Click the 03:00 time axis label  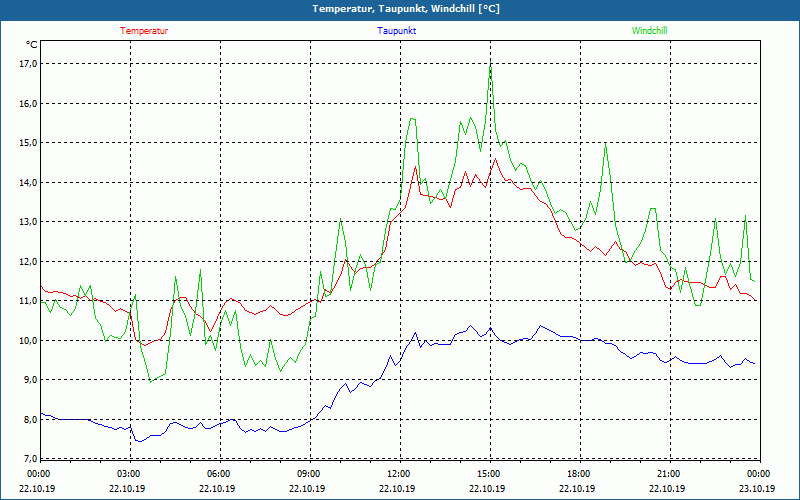coord(128,474)
